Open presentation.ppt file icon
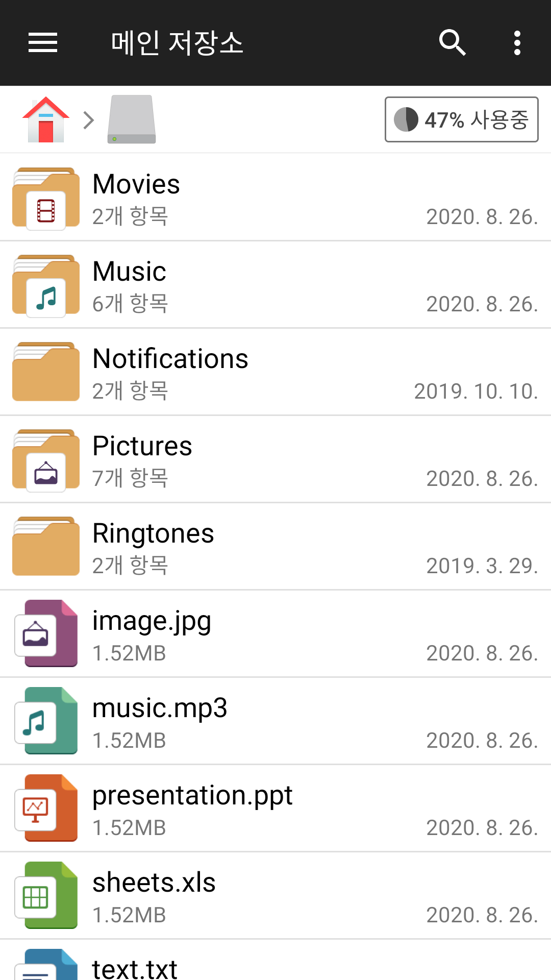 [x=47, y=808]
